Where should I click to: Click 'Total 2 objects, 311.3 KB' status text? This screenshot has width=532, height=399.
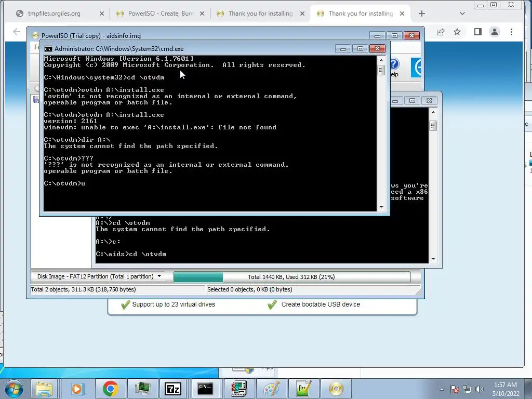coord(83,289)
